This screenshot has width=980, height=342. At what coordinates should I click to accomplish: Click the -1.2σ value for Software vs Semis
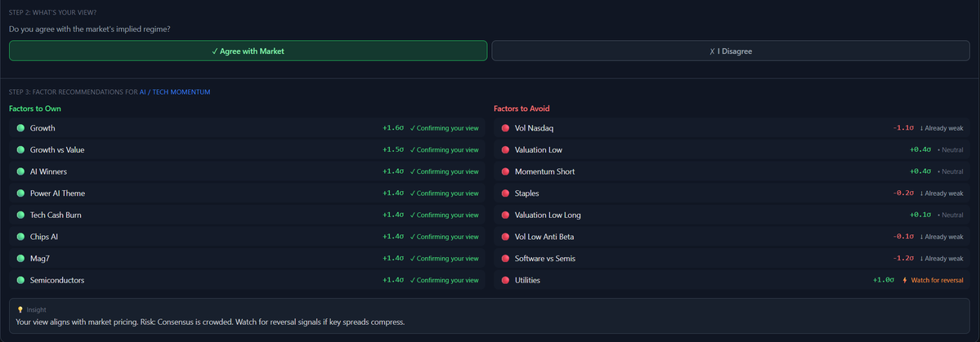[x=903, y=259]
